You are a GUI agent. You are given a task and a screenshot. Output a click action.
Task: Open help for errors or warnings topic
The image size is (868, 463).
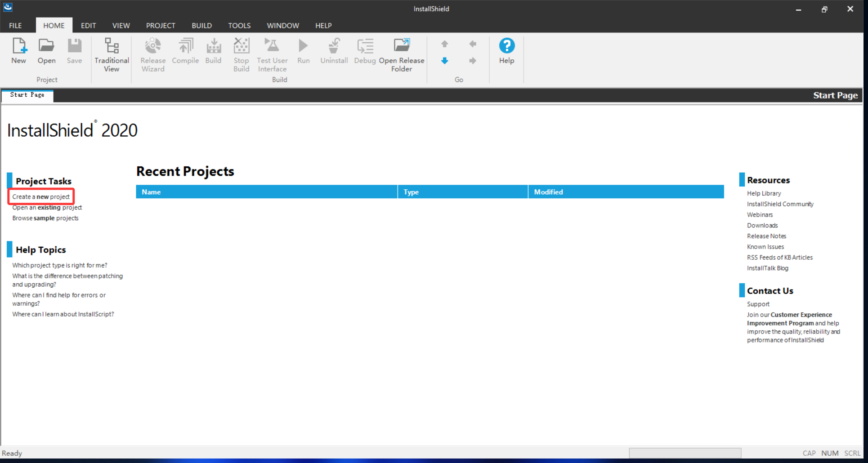[x=59, y=299]
